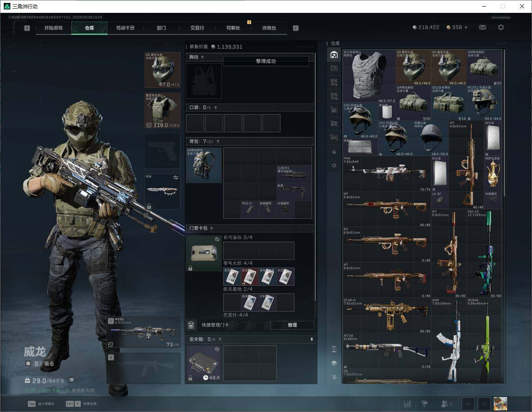Select the AKM rifle in warehouse
Screen dimensions: 532x412
tap(449, 341)
